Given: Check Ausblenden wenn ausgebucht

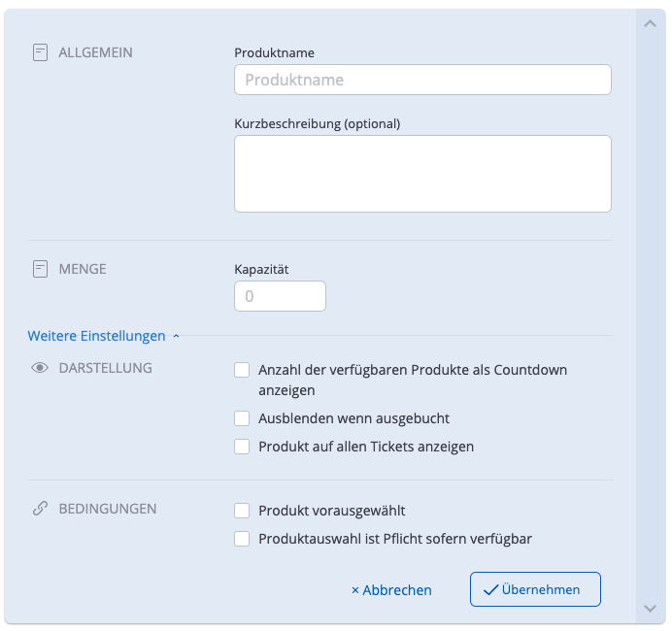Looking at the screenshot, I should point(243,418).
